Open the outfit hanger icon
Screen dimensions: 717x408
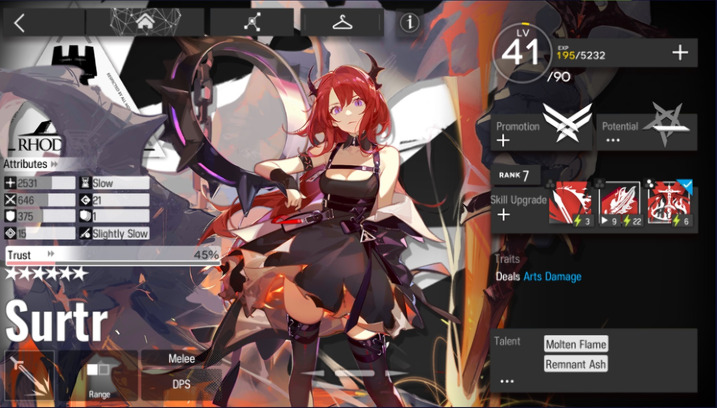coord(342,22)
